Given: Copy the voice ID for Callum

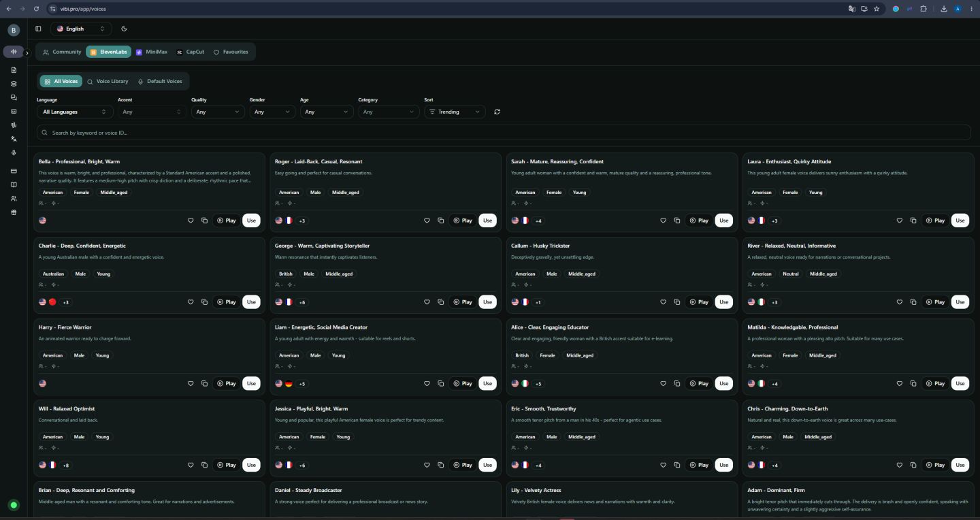Looking at the screenshot, I should point(676,302).
